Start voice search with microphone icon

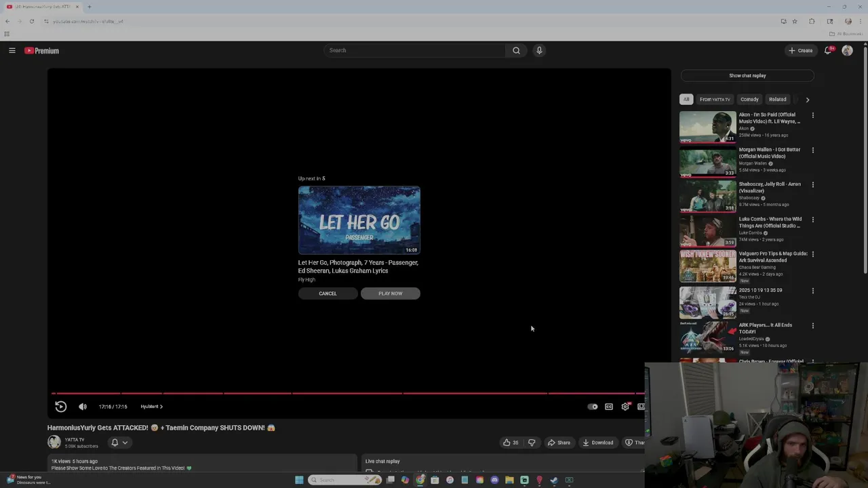pos(539,50)
